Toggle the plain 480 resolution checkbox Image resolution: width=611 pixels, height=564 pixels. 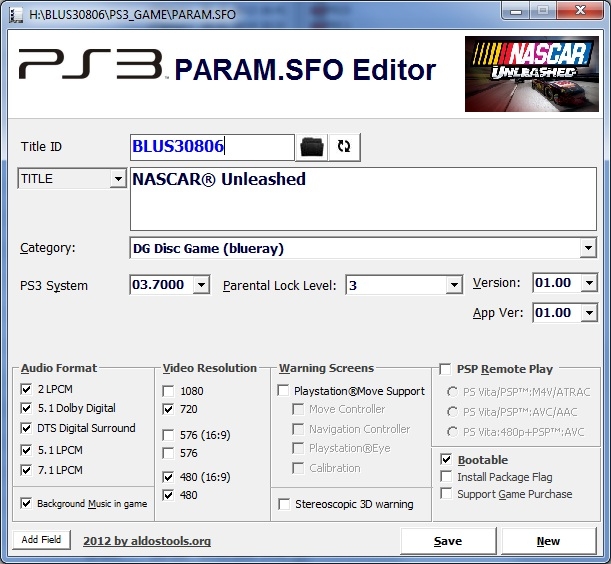coord(168,495)
